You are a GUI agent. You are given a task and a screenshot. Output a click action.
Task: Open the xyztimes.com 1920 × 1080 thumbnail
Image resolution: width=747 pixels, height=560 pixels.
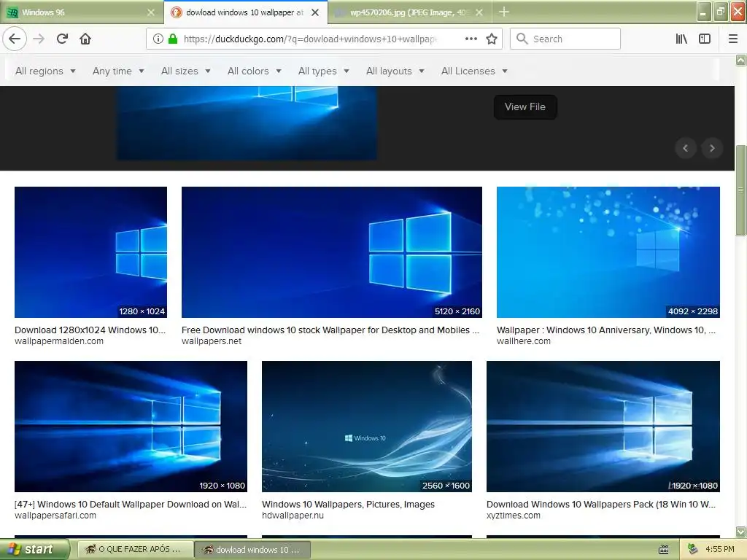pyautogui.click(x=603, y=426)
